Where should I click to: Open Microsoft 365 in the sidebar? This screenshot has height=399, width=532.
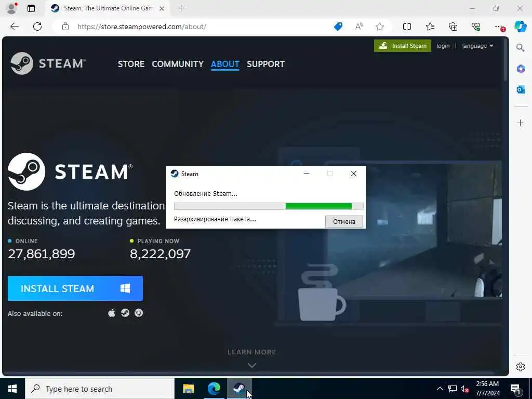click(x=521, y=69)
